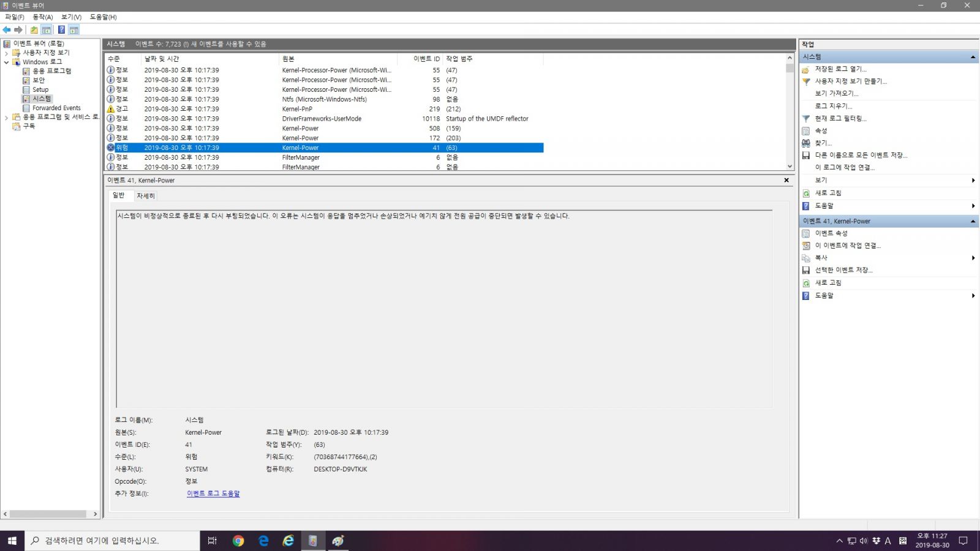Click 로그 지우기 in the actions pane
Screen dimensions: 980x551
coord(833,106)
